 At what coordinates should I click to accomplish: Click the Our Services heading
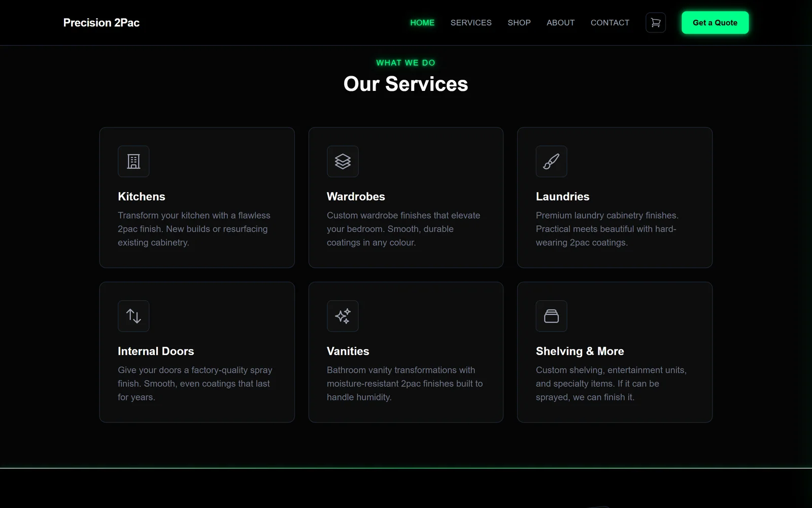[406, 84]
